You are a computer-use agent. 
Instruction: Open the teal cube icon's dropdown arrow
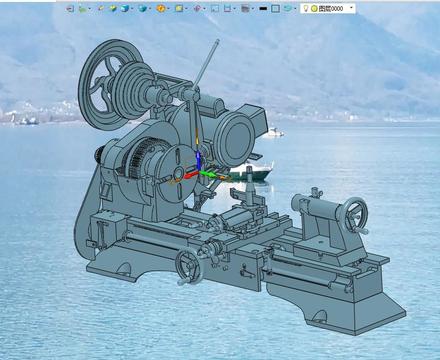coord(150,8)
